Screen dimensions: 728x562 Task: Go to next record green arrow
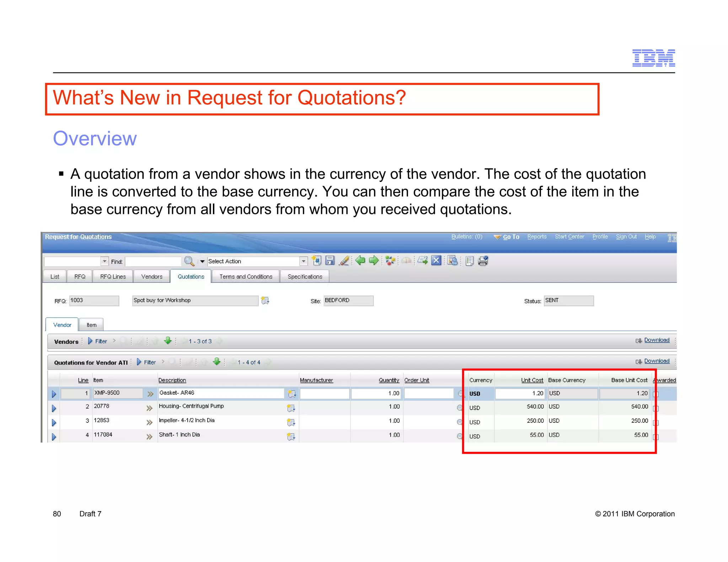click(x=374, y=261)
